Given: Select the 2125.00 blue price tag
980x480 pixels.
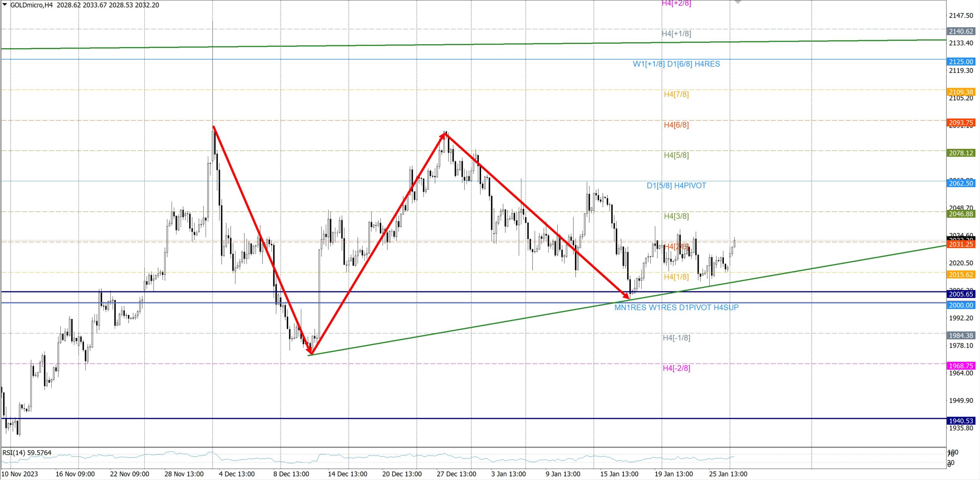Looking at the screenshot, I should (x=960, y=62).
